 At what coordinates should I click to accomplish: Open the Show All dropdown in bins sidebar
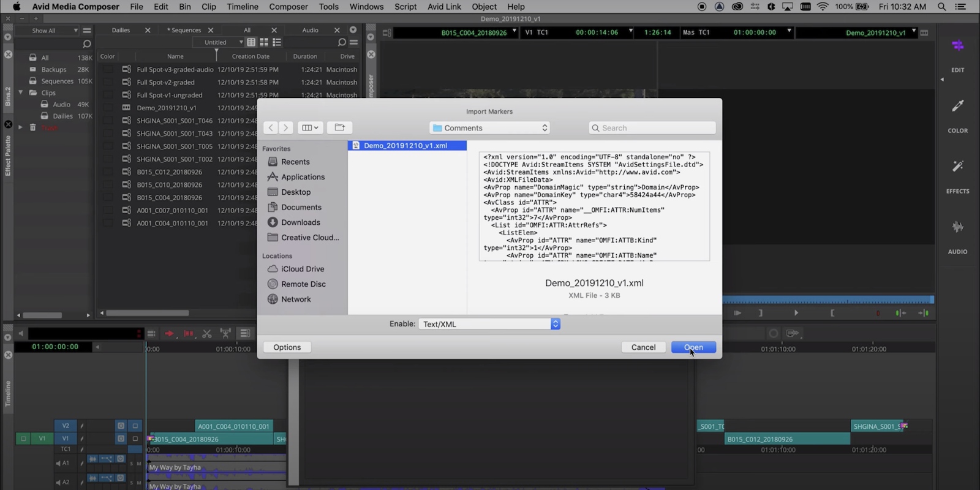(x=48, y=30)
